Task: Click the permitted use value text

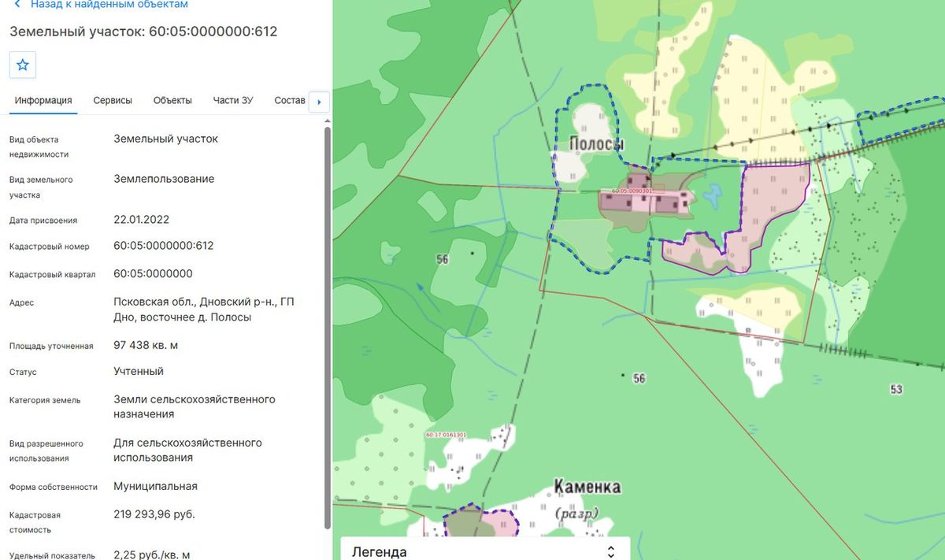Action: click(x=188, y=450)
